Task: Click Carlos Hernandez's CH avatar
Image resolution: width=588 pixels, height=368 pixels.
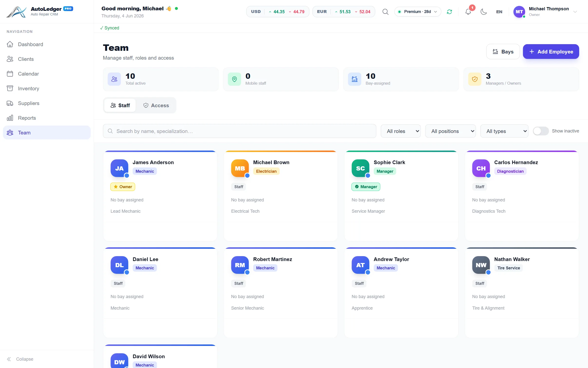Action: (x=481, y=168)
